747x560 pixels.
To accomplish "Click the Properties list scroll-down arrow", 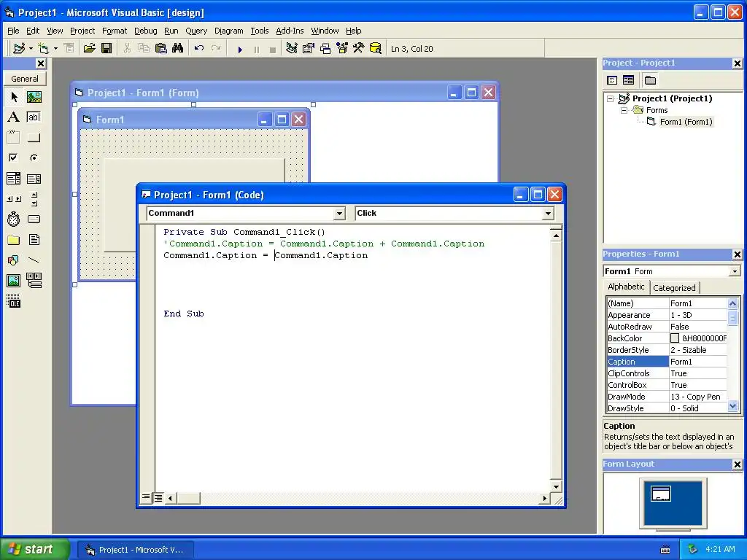I will pyautogui.click(x=732, y=406).
